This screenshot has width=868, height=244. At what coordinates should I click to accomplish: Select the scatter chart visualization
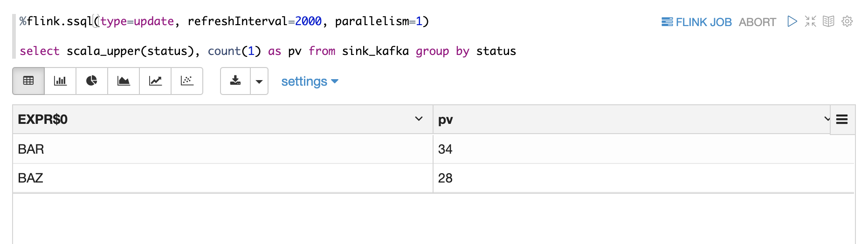[187, 81]
